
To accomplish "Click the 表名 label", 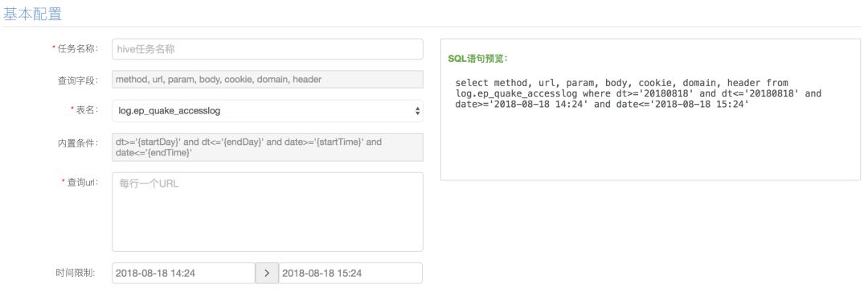I will [88, 109].
